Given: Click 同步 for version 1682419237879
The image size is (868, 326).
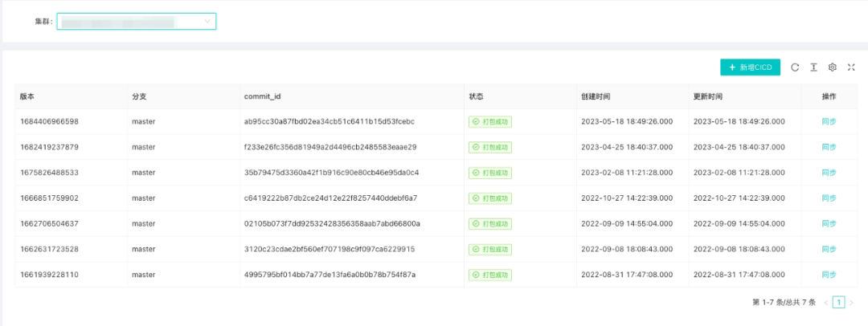Looking at the screenshot, I should coord(829,147).
